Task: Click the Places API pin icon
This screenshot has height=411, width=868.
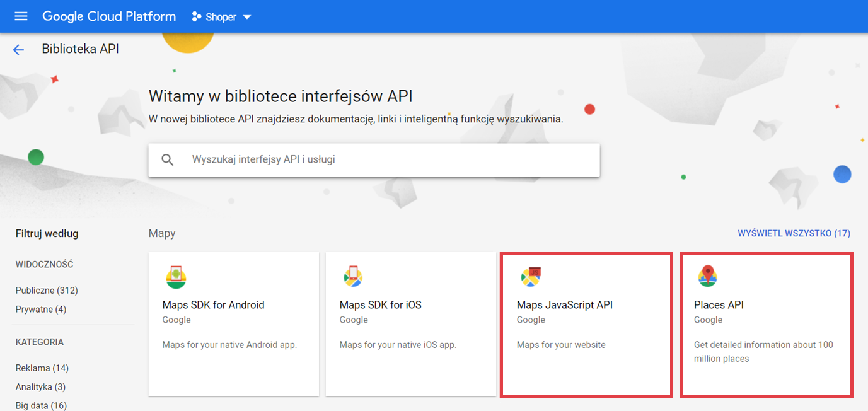Action: coord(708,276)
